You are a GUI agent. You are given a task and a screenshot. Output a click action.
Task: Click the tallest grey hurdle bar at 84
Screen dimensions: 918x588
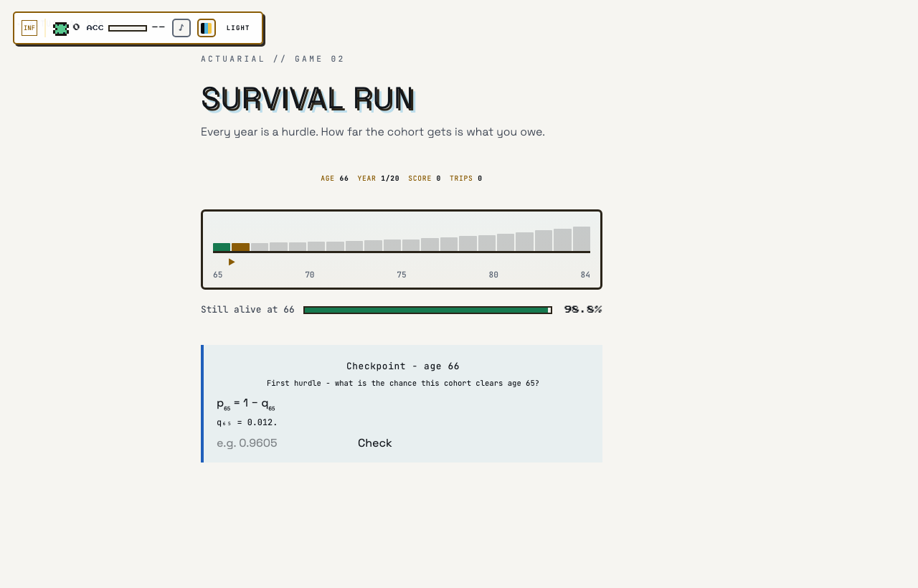coord(582,239)
